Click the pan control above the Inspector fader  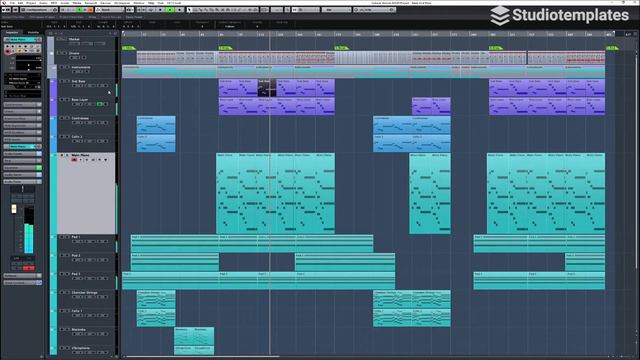coord(22,189)
